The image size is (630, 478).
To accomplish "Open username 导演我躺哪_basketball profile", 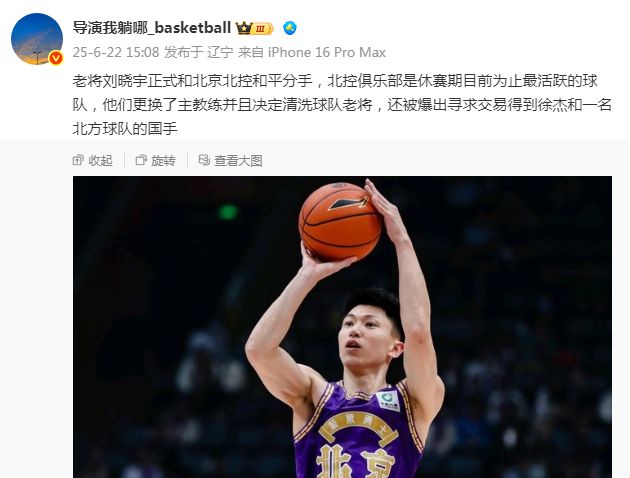I will (152, 28).
